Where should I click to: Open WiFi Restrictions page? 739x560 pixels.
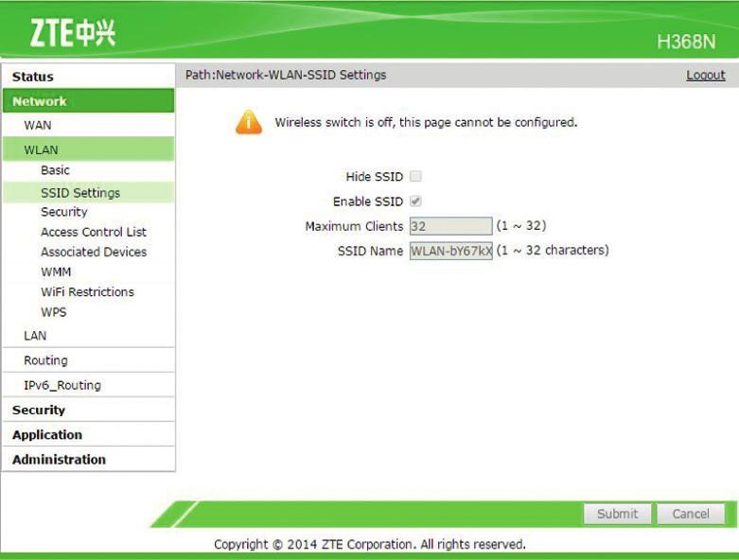tap(87, 292)
